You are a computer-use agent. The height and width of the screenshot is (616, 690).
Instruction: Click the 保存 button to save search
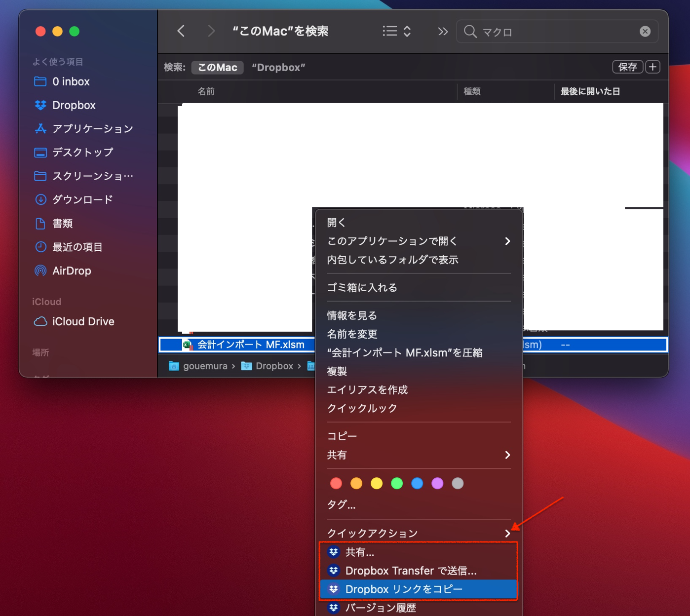tap(628, 67)
